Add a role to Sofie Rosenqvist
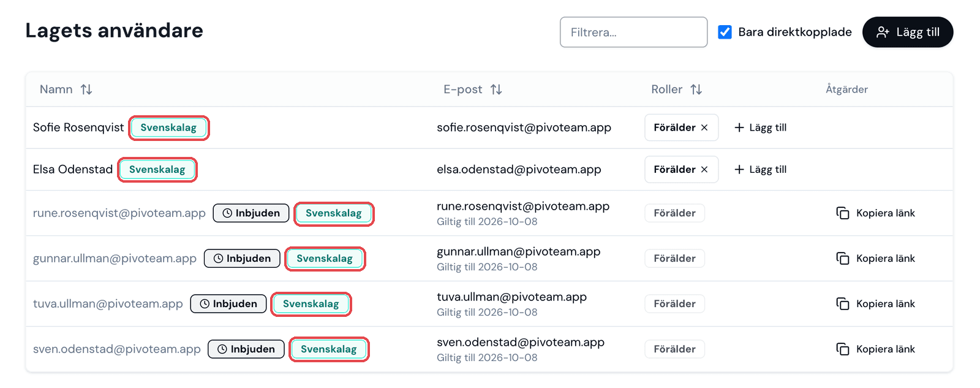This screenshot has height=388, width=980. (760, 127)
